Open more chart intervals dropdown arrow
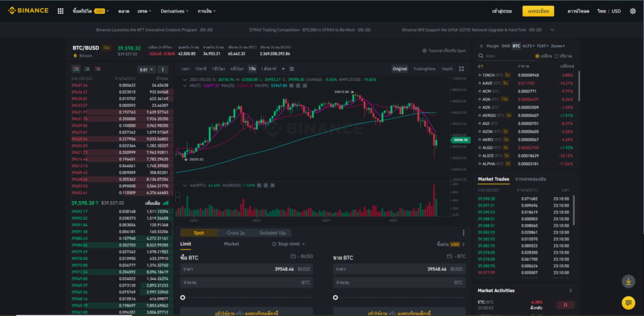Image resolution: width=644 pixels, height=316 pixels. click(283, 69)
